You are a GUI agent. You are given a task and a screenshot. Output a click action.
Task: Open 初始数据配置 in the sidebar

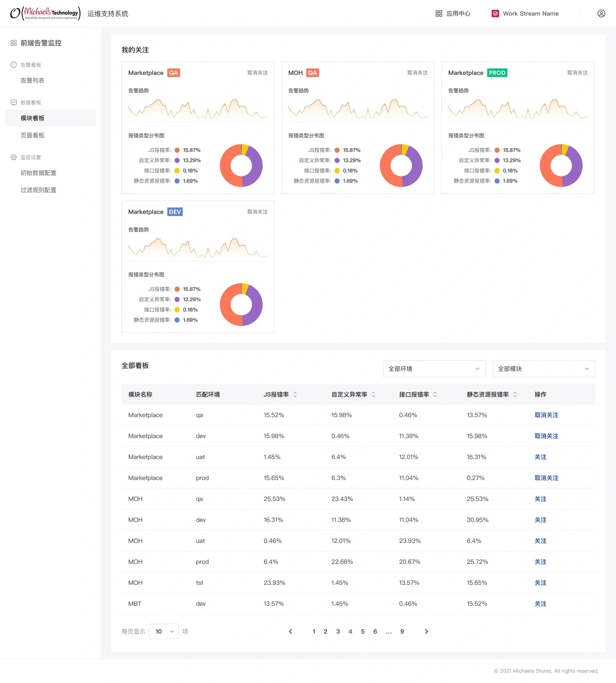click(38, 173)
